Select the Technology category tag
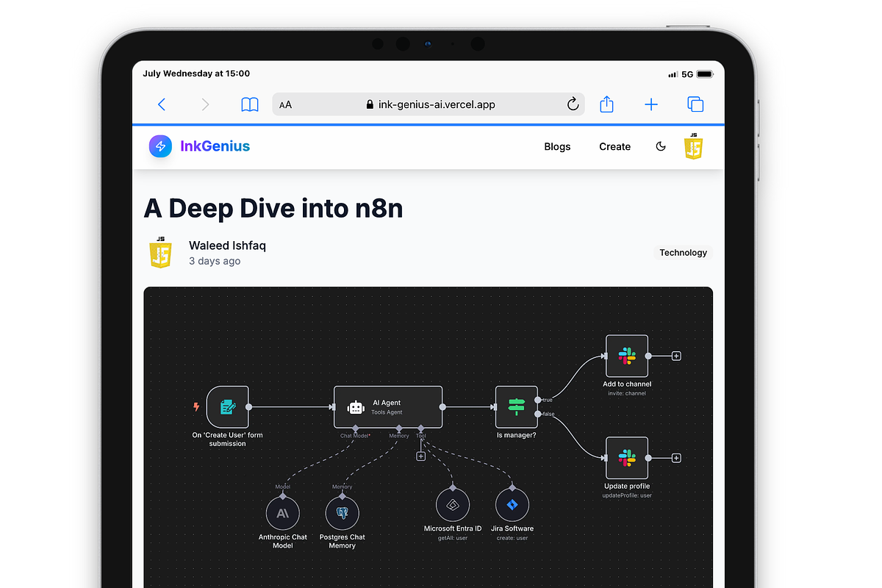 click(x=683, y=252)
